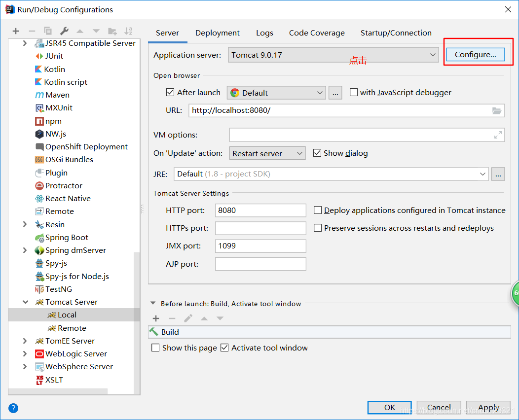Switch to the Logs tab
This screenshot has width=519, height=420.
264,33
